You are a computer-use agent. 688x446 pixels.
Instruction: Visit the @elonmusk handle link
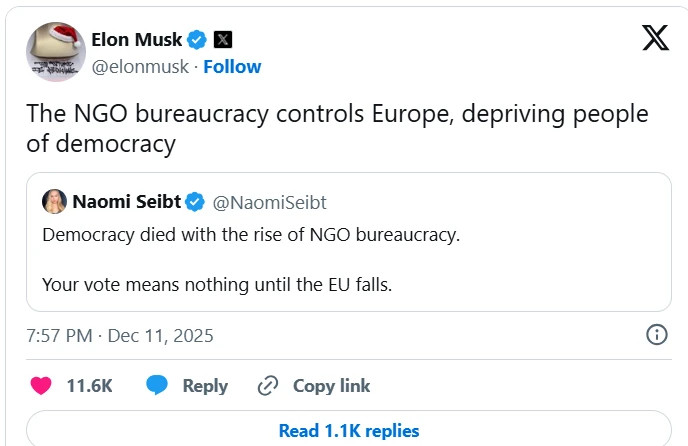click(x=142, y=67)
